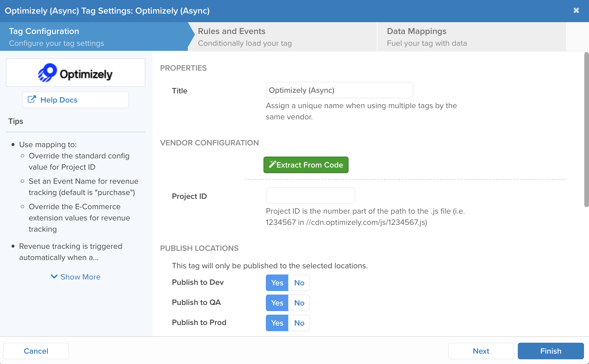589x364 pixels.
Task: Set Publish to QA to No
Action: (x=299, y=303)
